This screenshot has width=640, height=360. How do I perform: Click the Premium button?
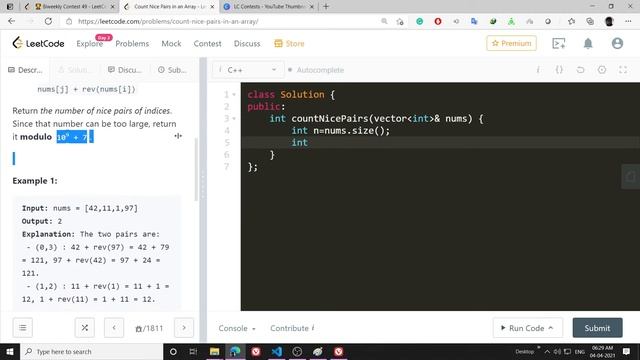tap(511, 43)
